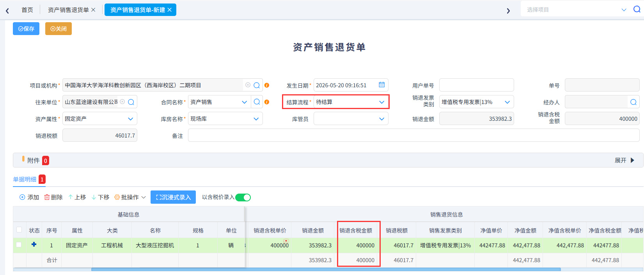Open the 合同名称 dropdown arrow
This screenshot has height=275, width=644.
click(244, 102)
